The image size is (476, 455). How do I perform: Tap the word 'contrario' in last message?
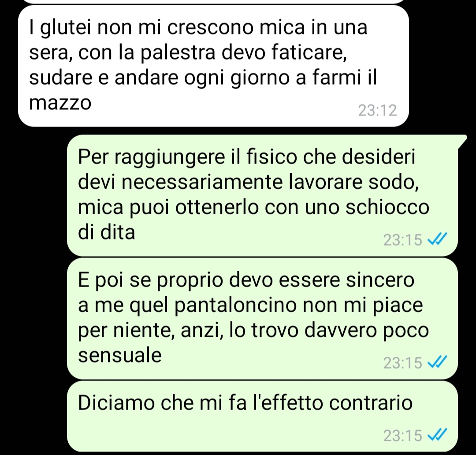coord(371,403)
